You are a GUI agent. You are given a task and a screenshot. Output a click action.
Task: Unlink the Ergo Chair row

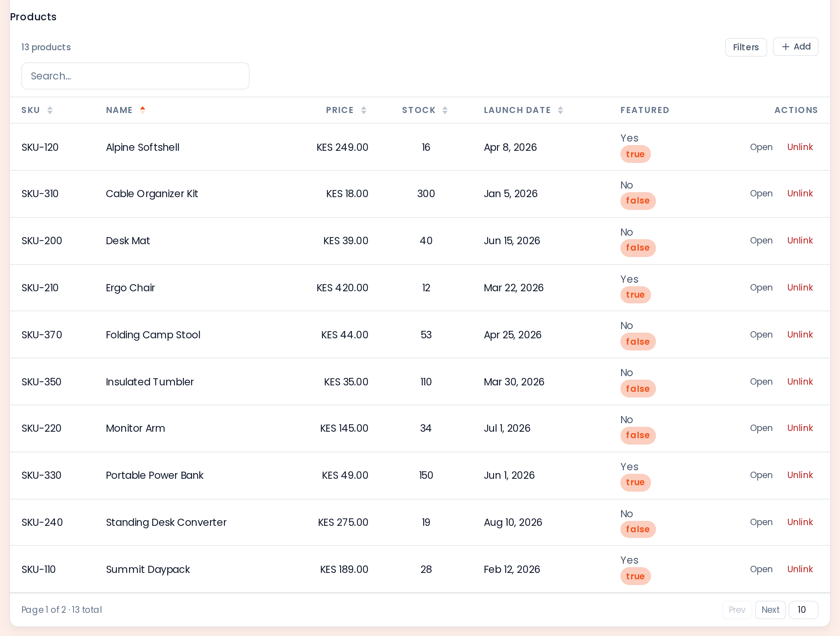800,287
